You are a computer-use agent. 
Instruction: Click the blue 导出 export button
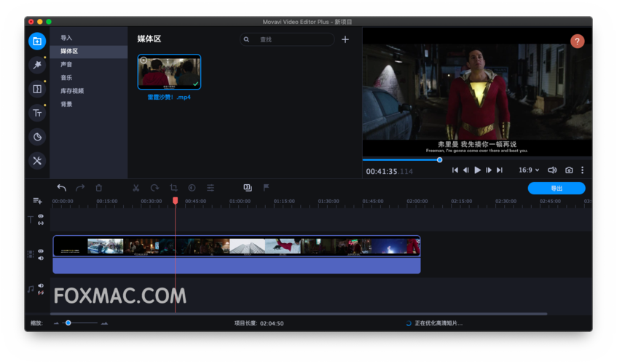pyautogui.click(x=557, y=189)
